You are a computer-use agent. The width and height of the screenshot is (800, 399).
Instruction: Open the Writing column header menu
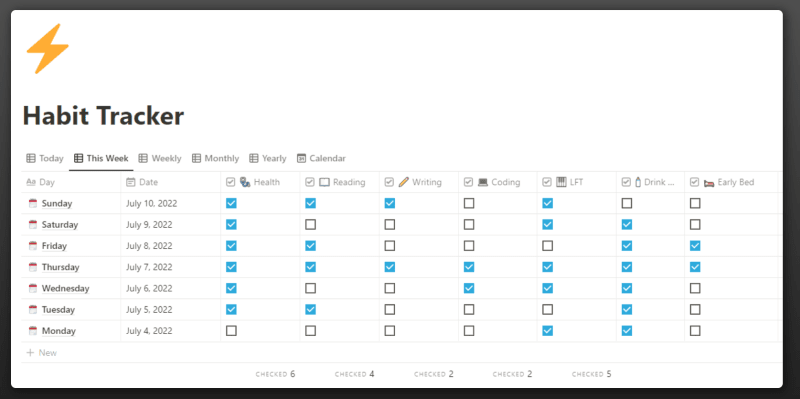pos(419,182)
